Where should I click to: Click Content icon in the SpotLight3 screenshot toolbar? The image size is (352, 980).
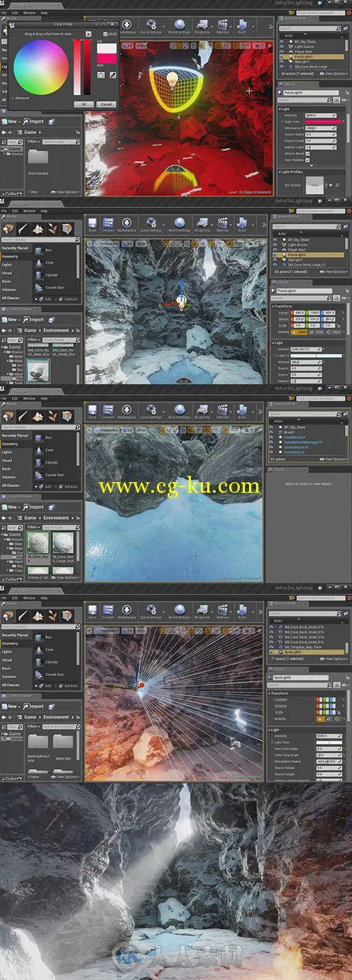point(109,611)
